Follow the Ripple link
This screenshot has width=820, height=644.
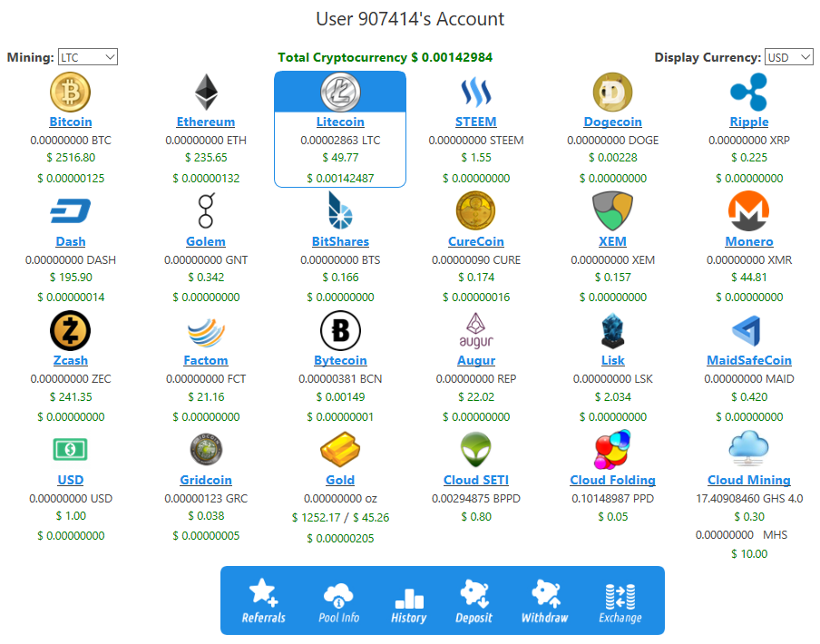[749, 122]
